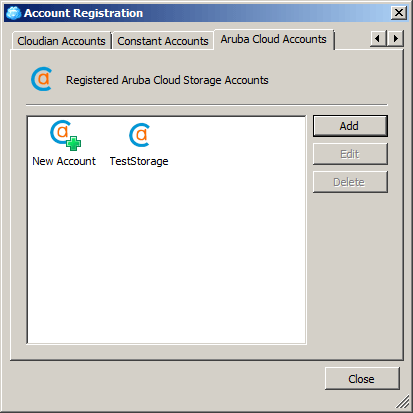Click the app icon in title bar
This screenshot has width=413, height=413.
pyautogui.click(x=14, y=13)
